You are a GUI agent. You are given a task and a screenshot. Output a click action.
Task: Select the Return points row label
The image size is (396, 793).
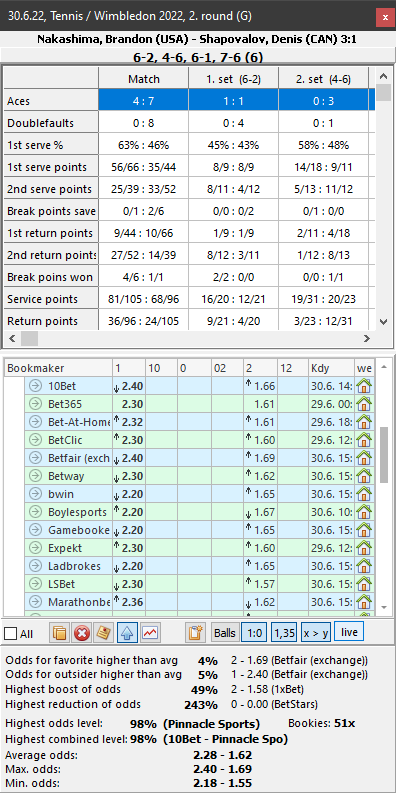click(x=51, y=321)
